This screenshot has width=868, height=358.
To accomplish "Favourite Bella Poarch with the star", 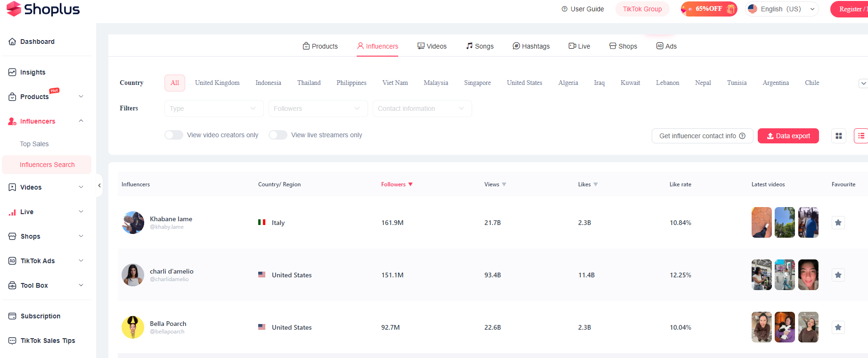I will tap(838, 327).
